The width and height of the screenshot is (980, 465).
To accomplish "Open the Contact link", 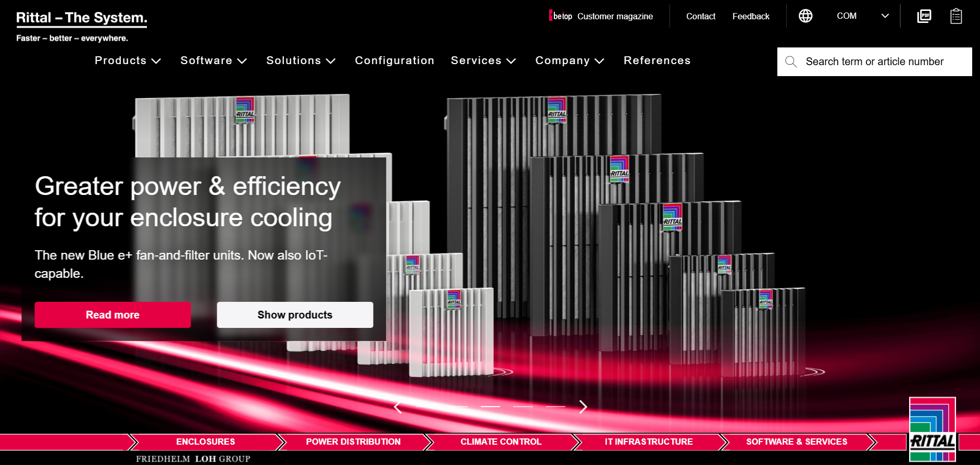I will pyautogui.click(x=700, y=16).
